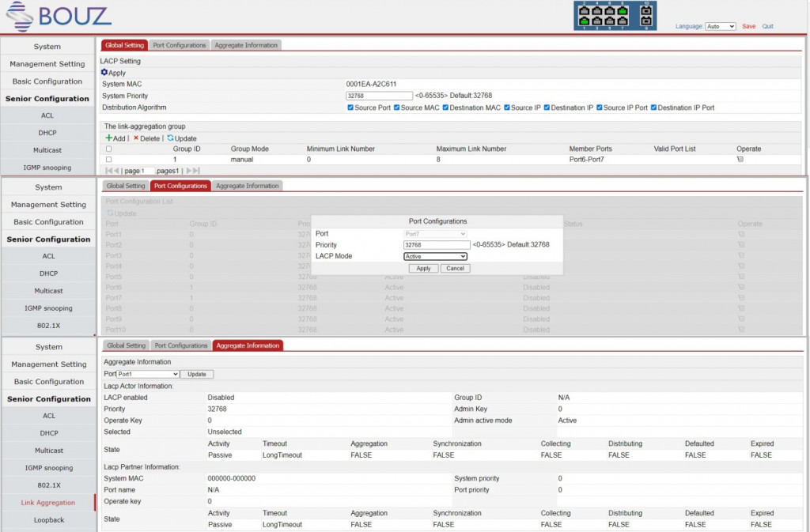This screenshot has height=532, width=810.
Task: Click the green plus Add icon
Action: pyautogui.click(x=108, y=138)
